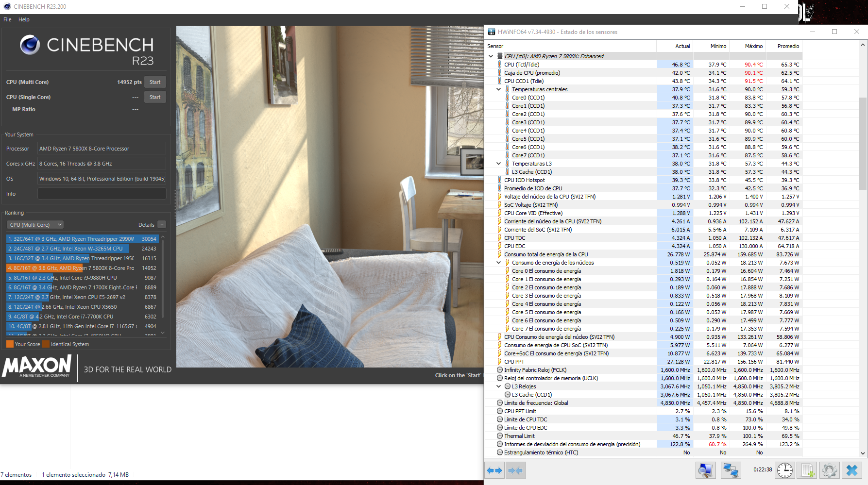The width and height of the screenshot is (868, 485).
Task: Select ranking entry Intel Core i9-9880H CPU
Action: click(x=83, y=278)
